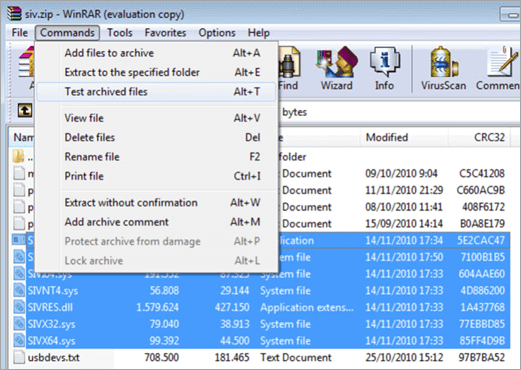Choose Add archive comment

156,222
